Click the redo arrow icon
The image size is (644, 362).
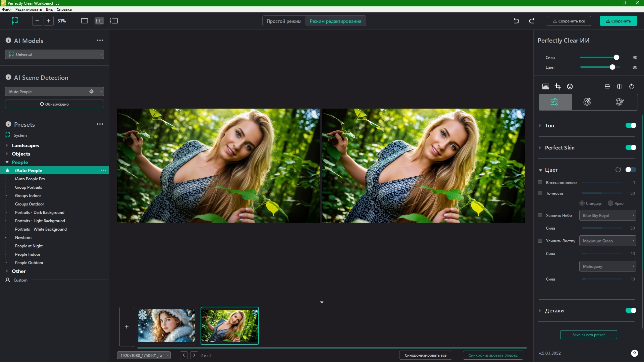click(532, 21)
